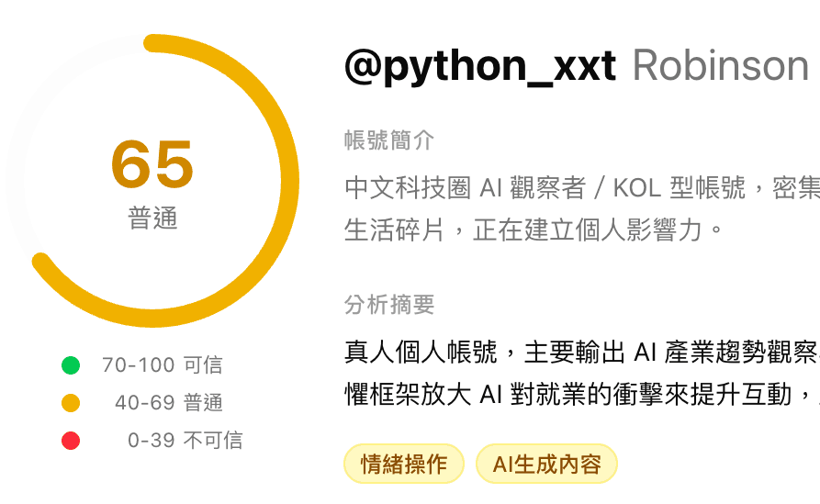The height and width of the screenshot is (504, 820).
Task: Click the Robinson display name
Action: (x=721, y=65)
